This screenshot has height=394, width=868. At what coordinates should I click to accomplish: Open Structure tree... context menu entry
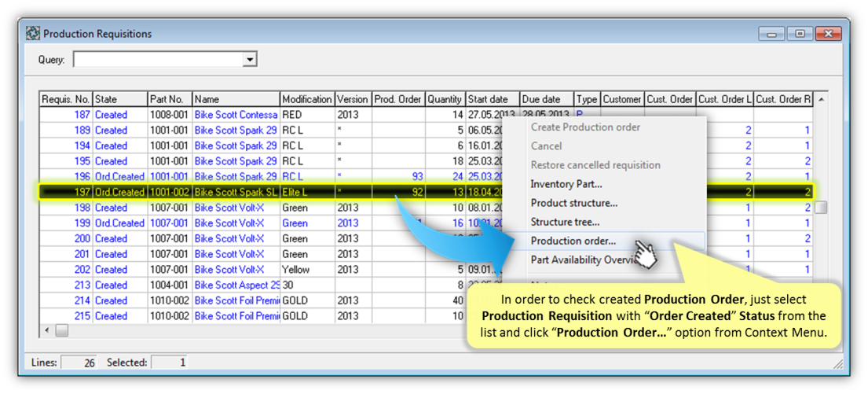tap(565, 223)
